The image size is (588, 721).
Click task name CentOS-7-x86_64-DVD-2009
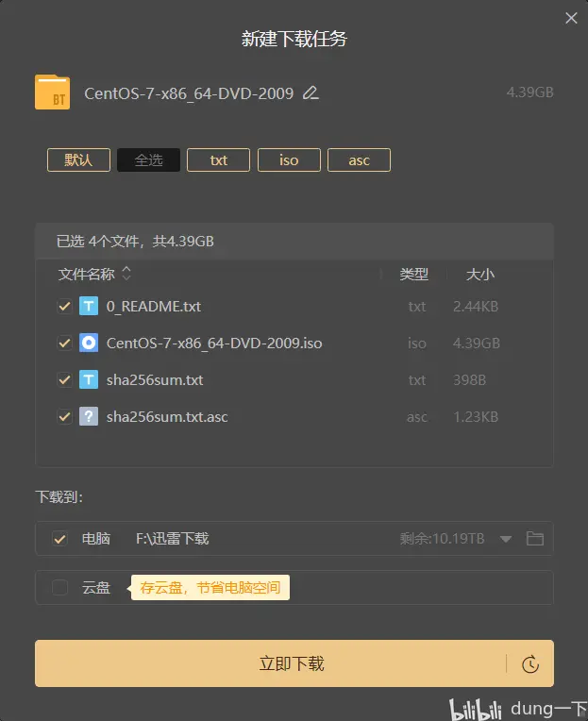coord(189,93)
